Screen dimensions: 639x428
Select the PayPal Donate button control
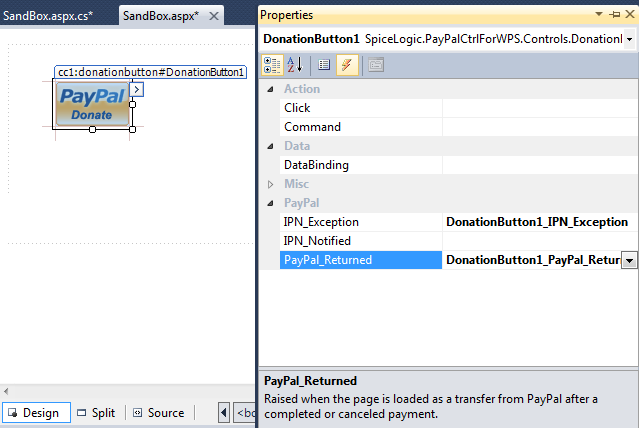[92, 105]
